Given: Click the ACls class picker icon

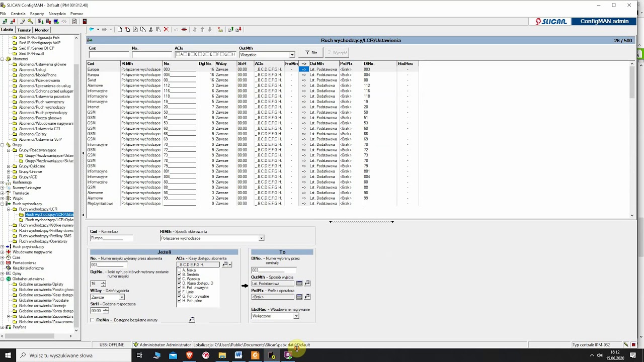Looking at the screenshot, I should coord(225,264).
